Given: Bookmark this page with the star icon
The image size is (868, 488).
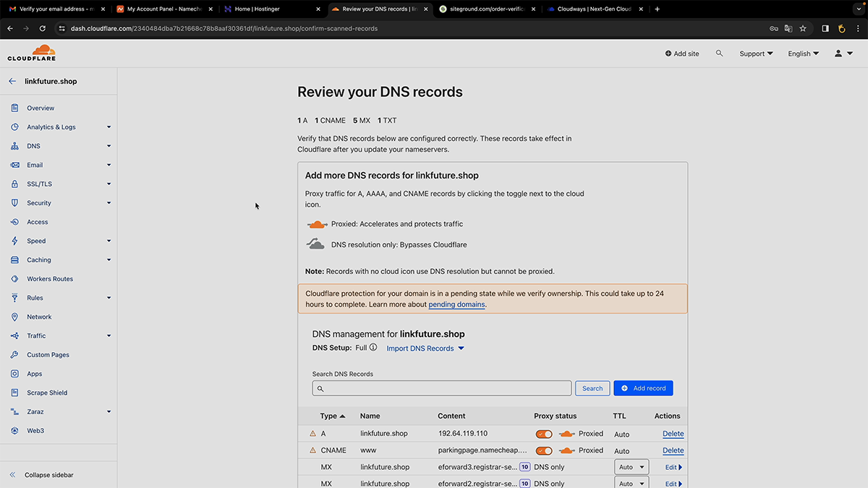Looking at the screenshot, I should 803,28.
